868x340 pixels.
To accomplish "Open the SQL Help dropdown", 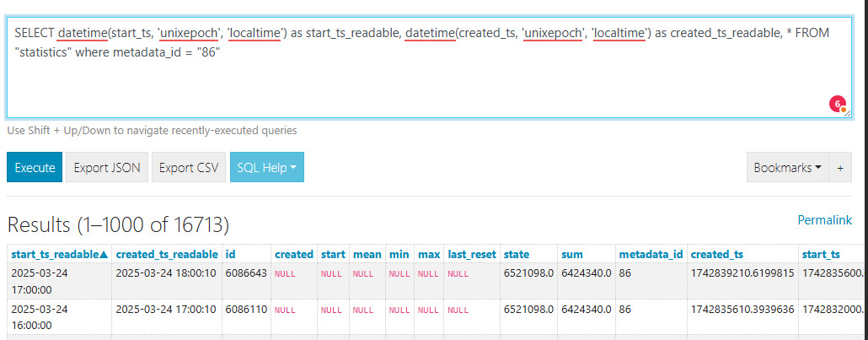I will [x=266, y=167].
